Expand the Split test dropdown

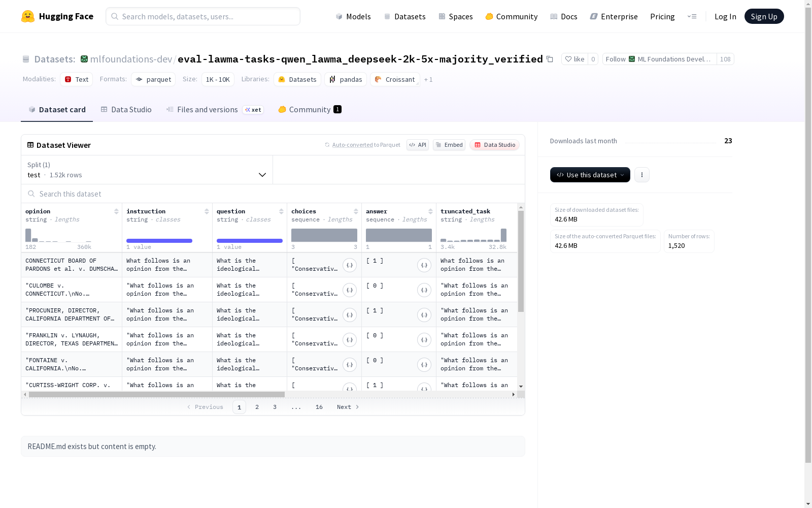(x=147, y=170)
